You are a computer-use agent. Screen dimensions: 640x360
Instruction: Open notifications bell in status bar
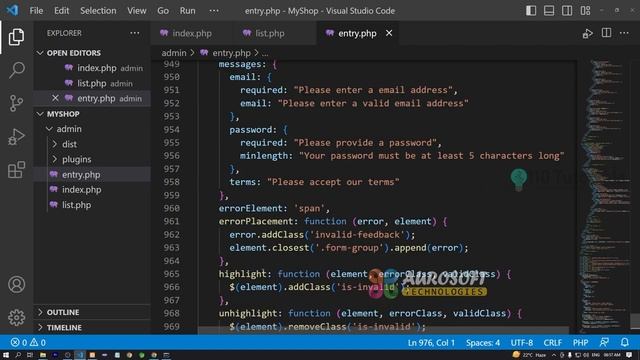click(624, 342)
